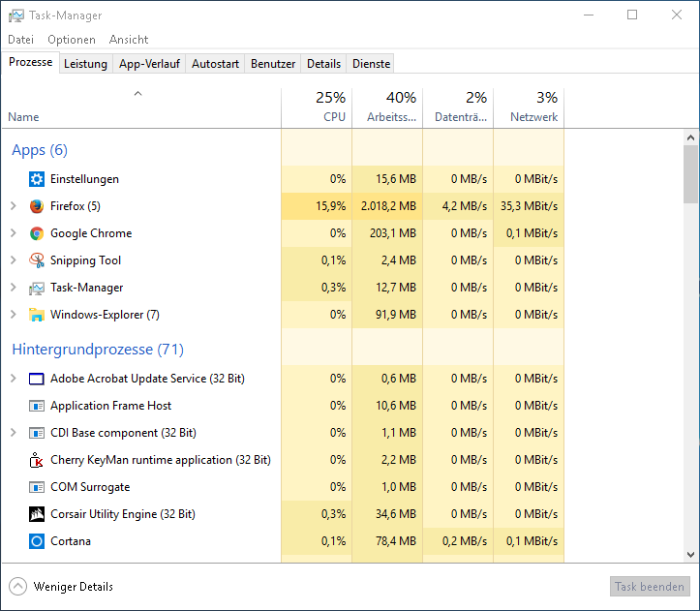Image resolution: width=700 pixels, height=611 pixels.
Task: Open the Datei menu
Action: pos(21,40)
